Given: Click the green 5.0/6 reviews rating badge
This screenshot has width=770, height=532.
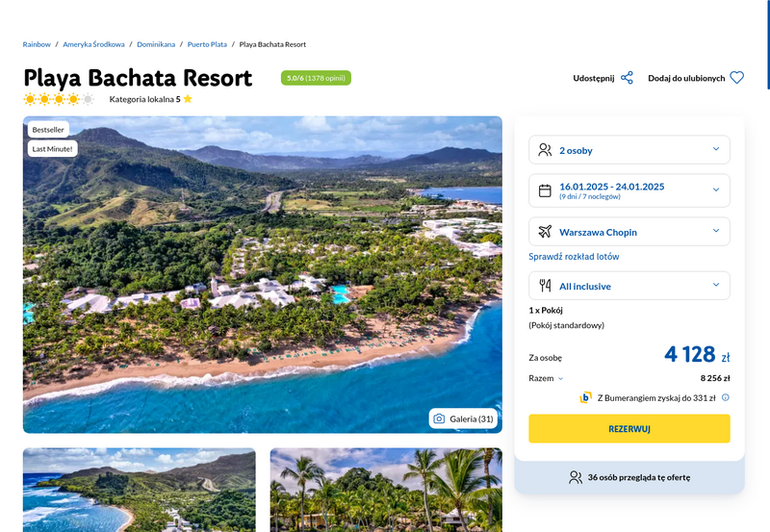Looking at the screenshot, I should point(316,78).
